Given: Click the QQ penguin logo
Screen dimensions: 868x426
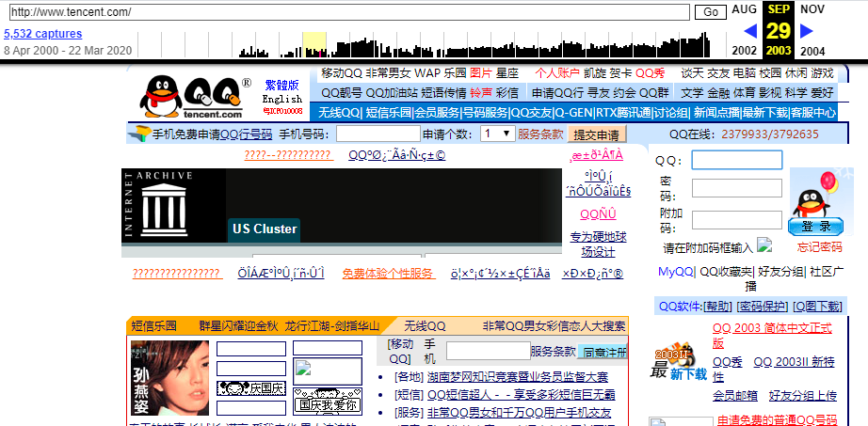Looking at the screenshot, I should click(x=191, y=98).
